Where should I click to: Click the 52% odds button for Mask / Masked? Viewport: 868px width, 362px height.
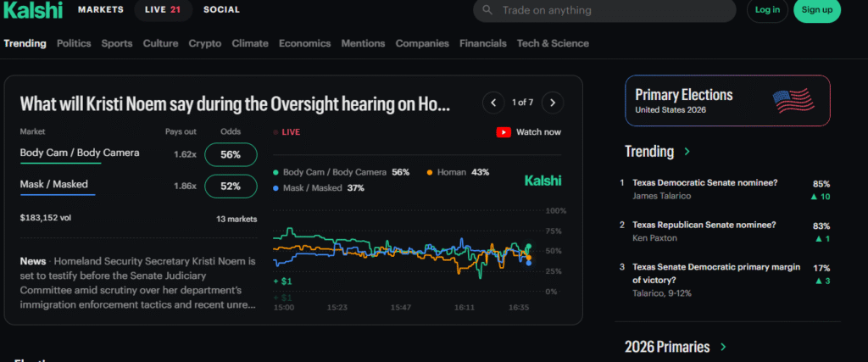pyautogui.click(x=231, y=187)
